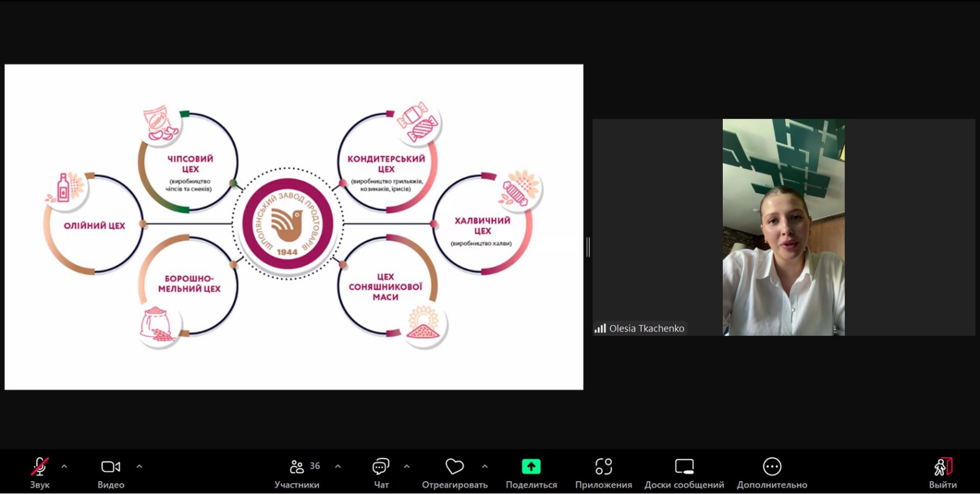Screen dimensions: 980x494
Task: Open the Участники participants panel
Action: tap(297, 467)
